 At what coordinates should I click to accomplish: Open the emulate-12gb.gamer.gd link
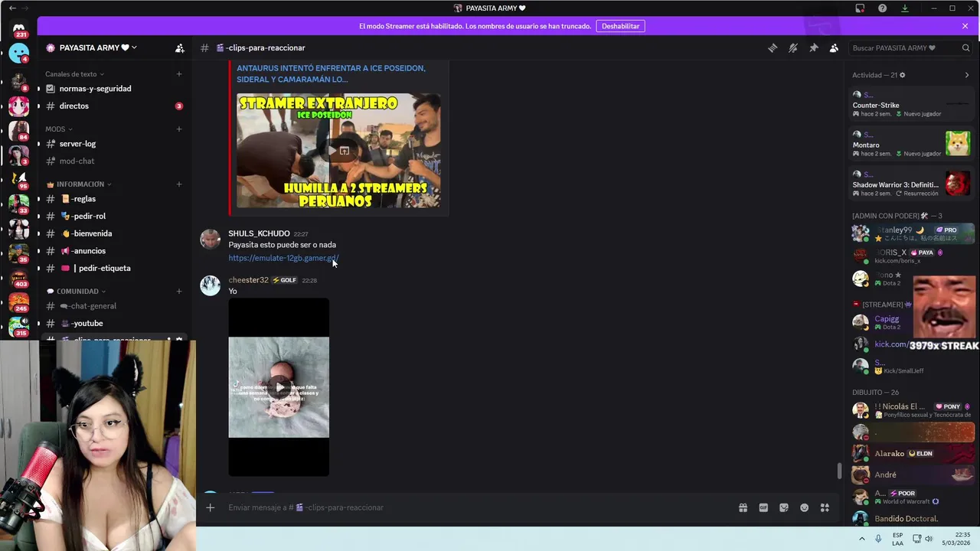pos(283,258)
